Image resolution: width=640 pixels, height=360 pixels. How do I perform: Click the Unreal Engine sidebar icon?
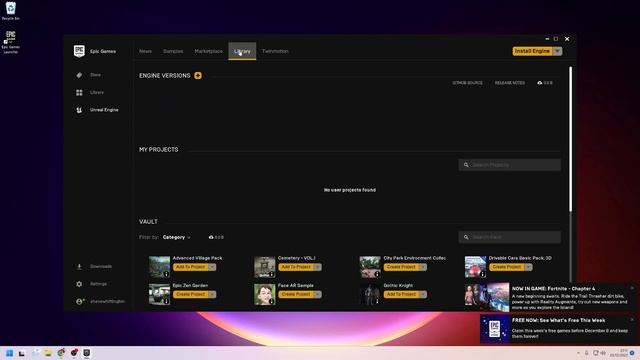[79, 110]
